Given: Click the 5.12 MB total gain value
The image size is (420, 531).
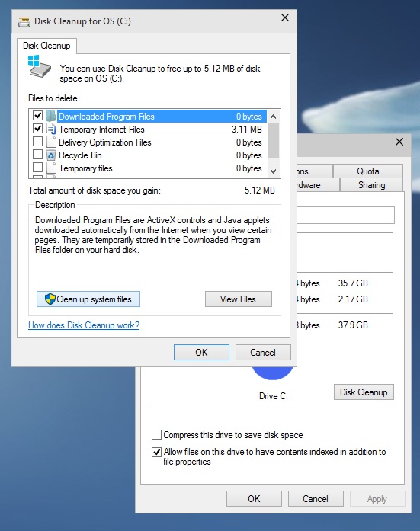Looking at the screenshot, I should point(259,190).
